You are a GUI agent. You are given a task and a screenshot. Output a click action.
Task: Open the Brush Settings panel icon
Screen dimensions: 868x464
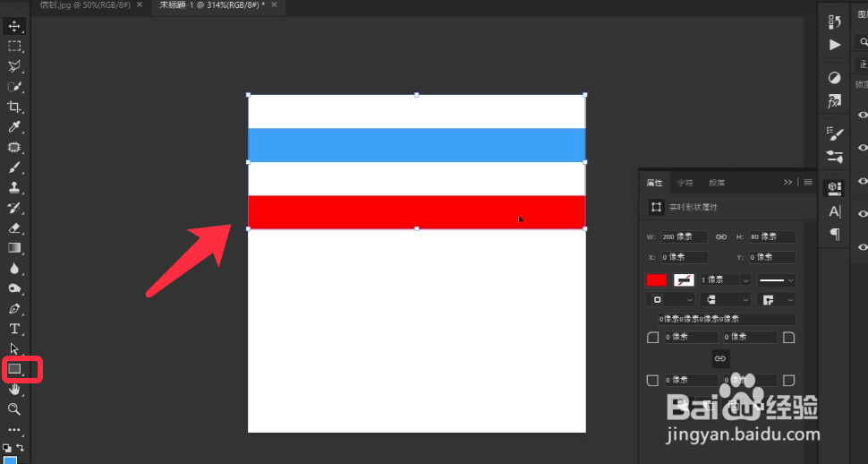pos(834,133)
